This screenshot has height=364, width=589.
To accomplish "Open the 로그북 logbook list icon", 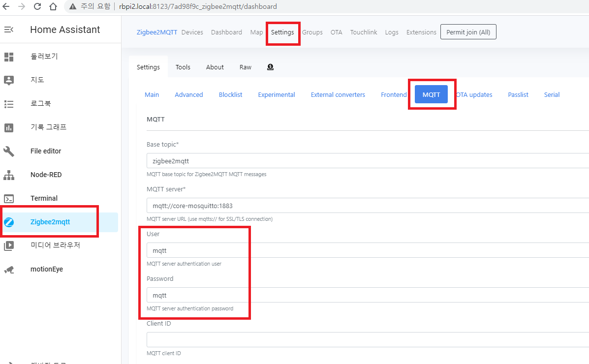I will pyautogui.click(x=9, y=104).
